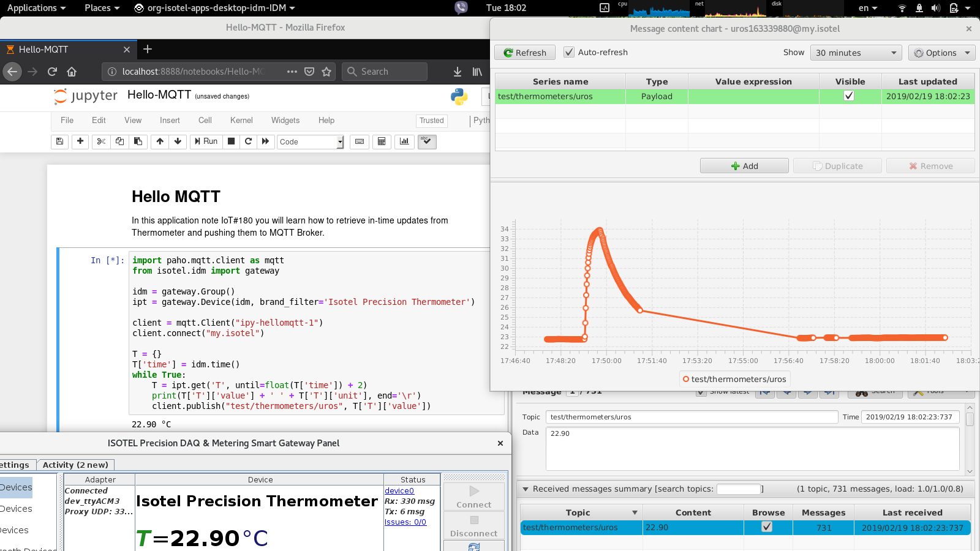This screenshot has width=980, height=551.
Task: Cut selected cells with the scissors icon
Action: (x=101, y=141)
